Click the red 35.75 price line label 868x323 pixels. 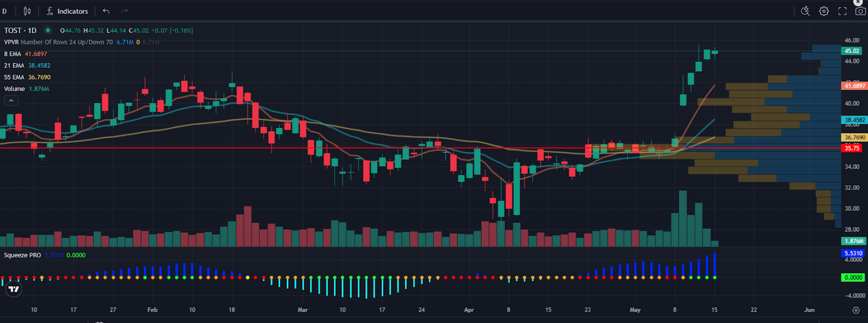tap(852, 148)
